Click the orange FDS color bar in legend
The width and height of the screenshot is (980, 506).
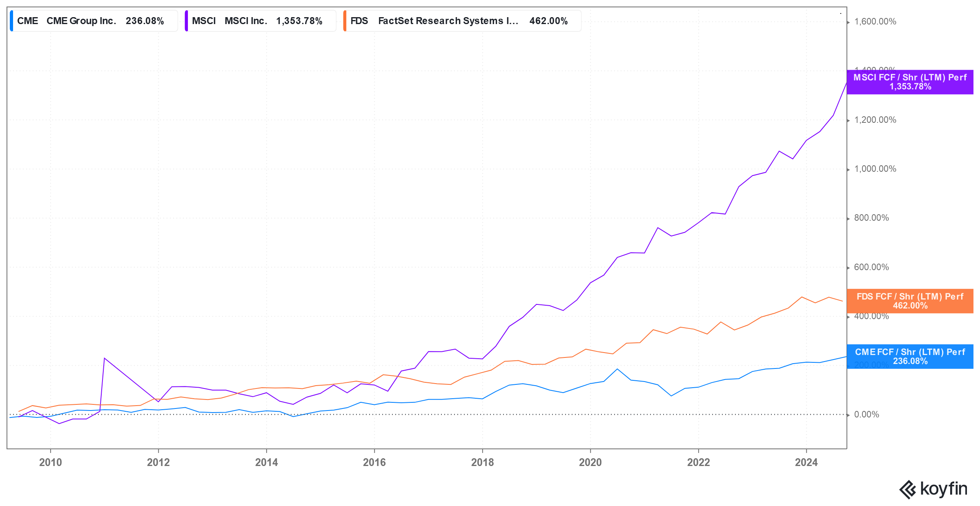click(345, 21)
